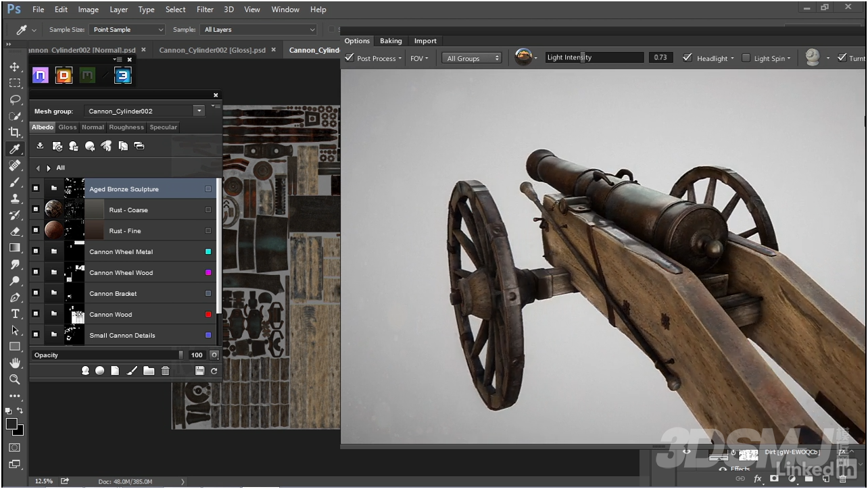Toggle visibility box of Aged Bronze Sculpture
868x489 pixels.
tap(36, 189)
